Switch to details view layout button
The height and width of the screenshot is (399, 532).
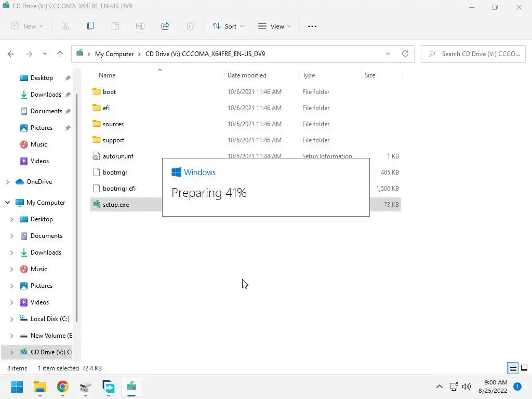pyautogui.click(x=513, y=368)
